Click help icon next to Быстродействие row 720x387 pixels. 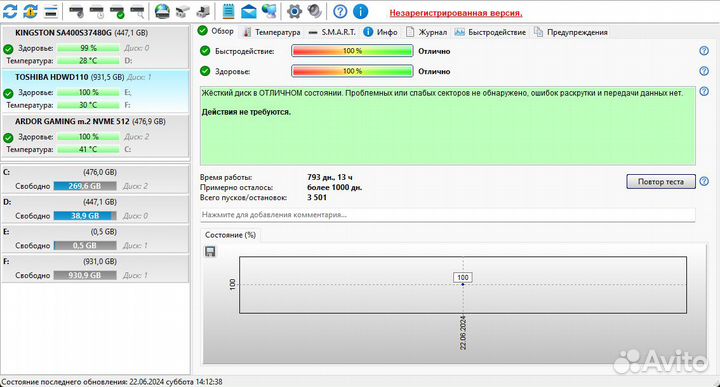point(704,51)
